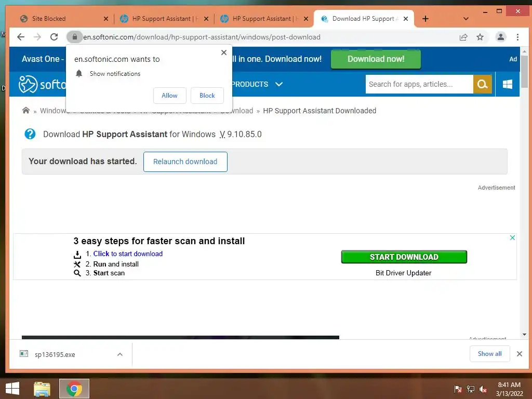Screen dimensions: 532x399
Task: Click the browser forward arrow
Action: pos(37,37)
